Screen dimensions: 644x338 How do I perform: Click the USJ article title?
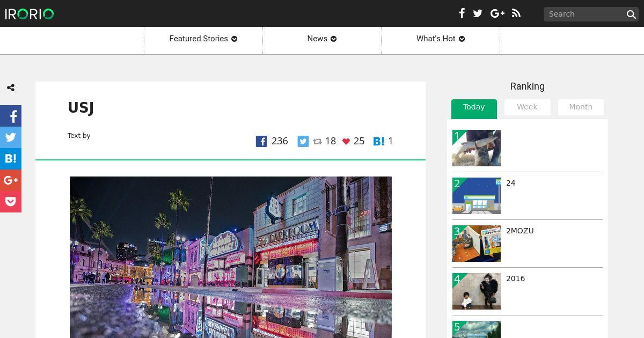coord(80,108)
